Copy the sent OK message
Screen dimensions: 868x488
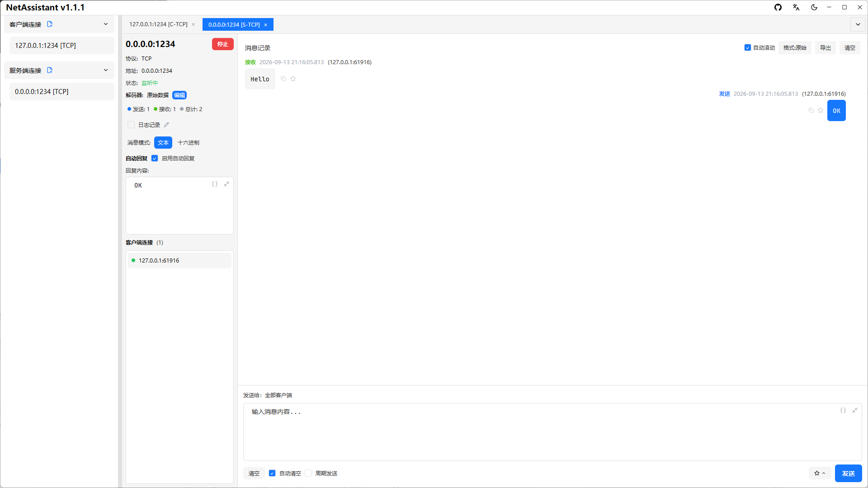[x=811, y=110]
